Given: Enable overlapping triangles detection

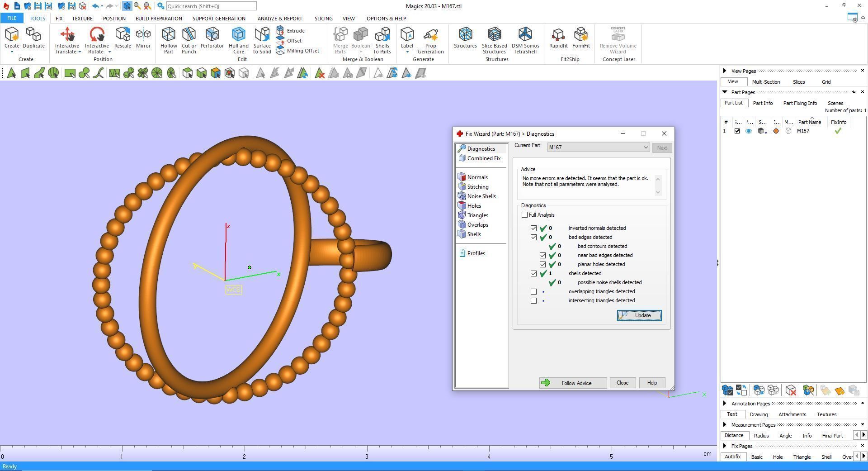Looking at the screenshot, I should click(533, 291).
